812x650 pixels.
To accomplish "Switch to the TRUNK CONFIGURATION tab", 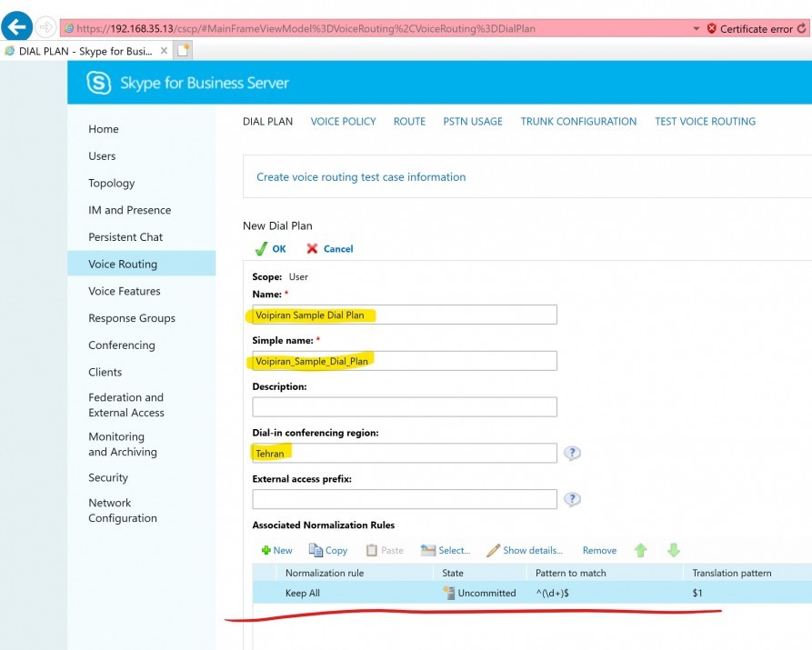I will (578, 121).
